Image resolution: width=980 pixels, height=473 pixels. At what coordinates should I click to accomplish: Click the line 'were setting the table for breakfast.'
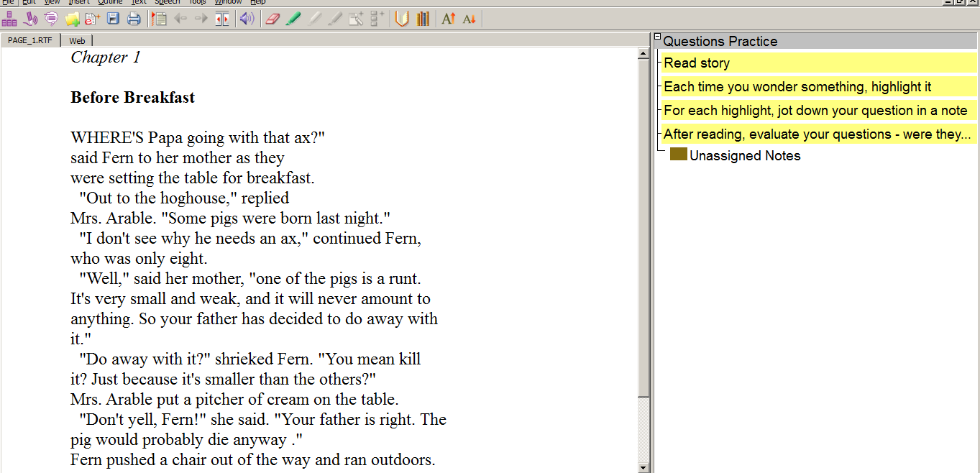tap(193, 178)
